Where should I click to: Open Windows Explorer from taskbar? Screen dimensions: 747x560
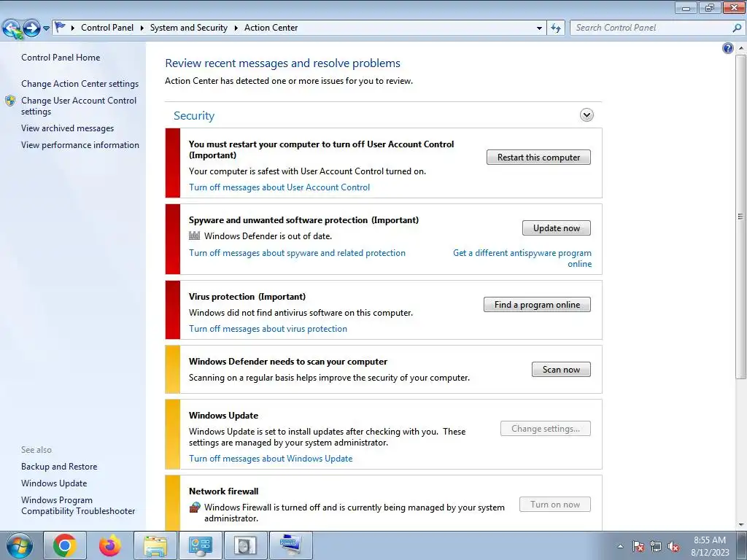155,545
